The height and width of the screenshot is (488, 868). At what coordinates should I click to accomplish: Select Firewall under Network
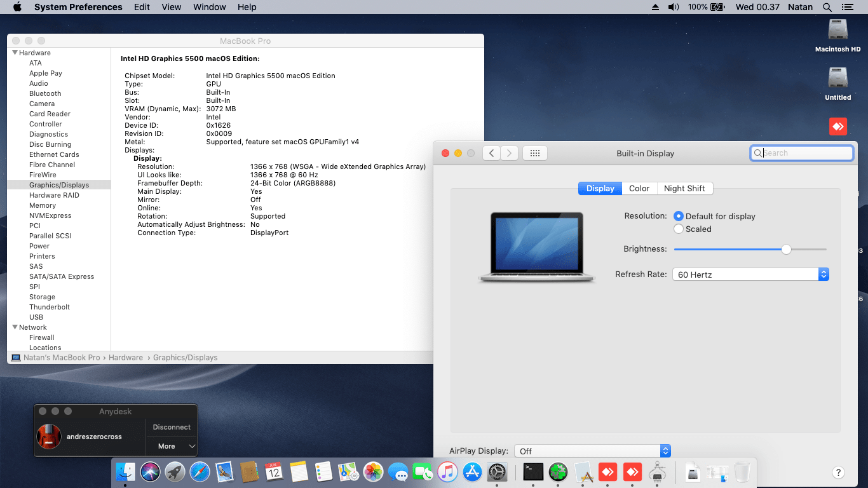pos(42,337)
